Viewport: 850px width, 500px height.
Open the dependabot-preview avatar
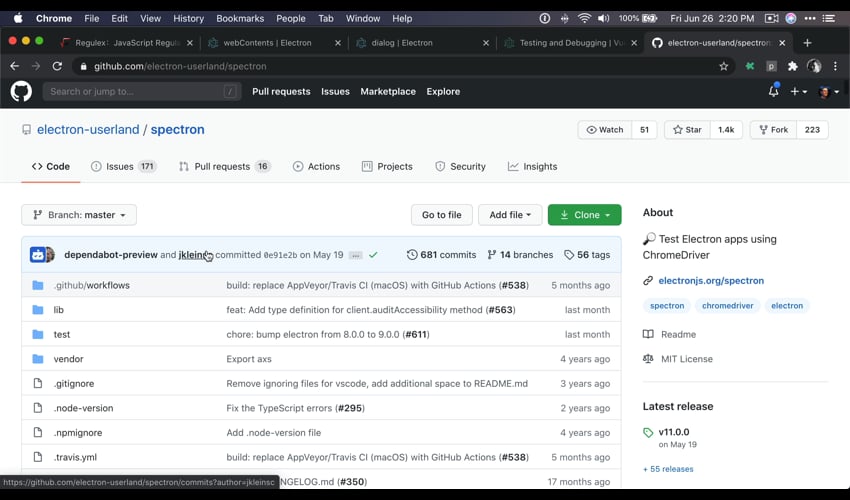pyautogui.click(x=38, y=254)
